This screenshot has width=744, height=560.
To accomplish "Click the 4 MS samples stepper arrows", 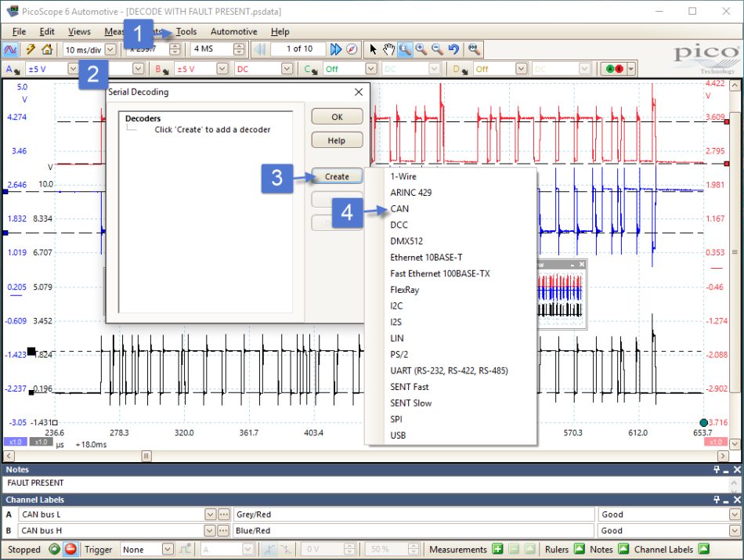I will (x=239, y=49).
